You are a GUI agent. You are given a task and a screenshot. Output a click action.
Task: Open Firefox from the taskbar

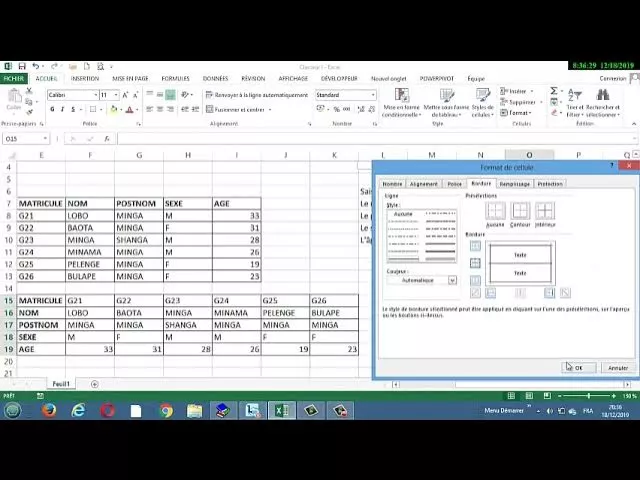point(48,410)
